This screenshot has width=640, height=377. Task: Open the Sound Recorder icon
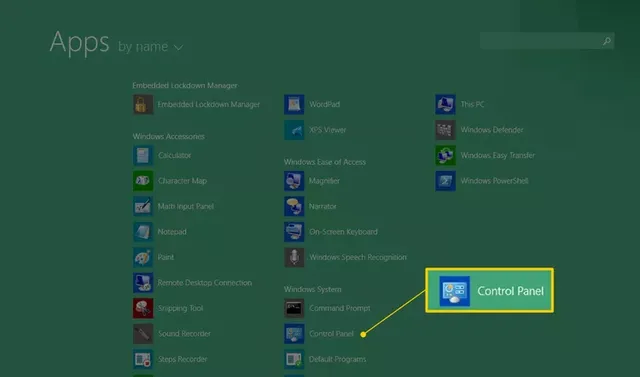143,334
